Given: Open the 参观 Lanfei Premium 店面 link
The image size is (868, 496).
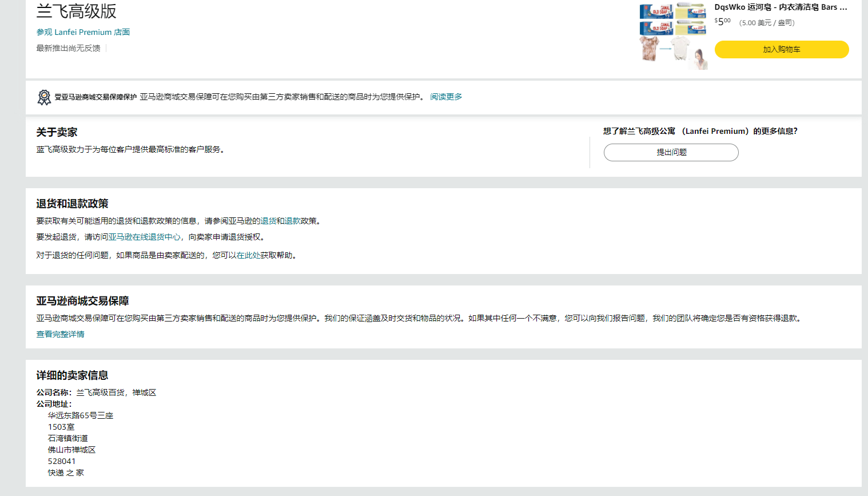Looking at the screenshot, I should tap(83, 32).
